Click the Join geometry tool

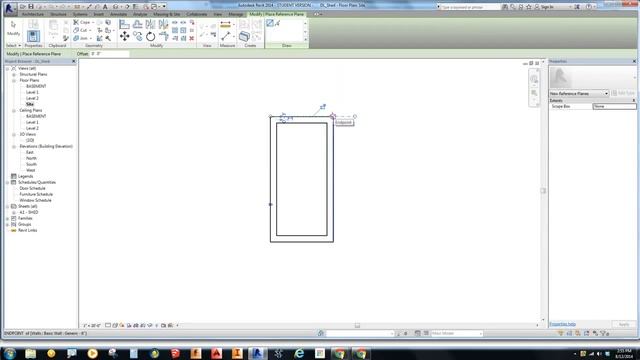pos(81,38)
